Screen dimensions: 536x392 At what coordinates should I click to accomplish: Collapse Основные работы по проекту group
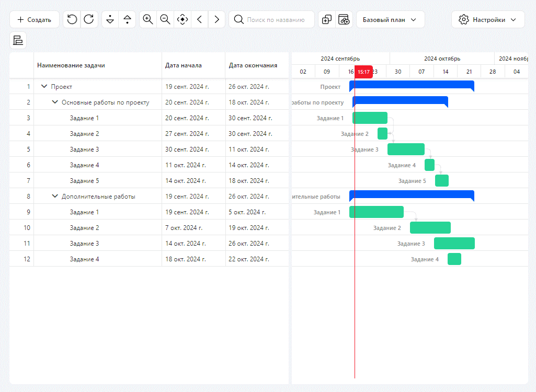55,102
